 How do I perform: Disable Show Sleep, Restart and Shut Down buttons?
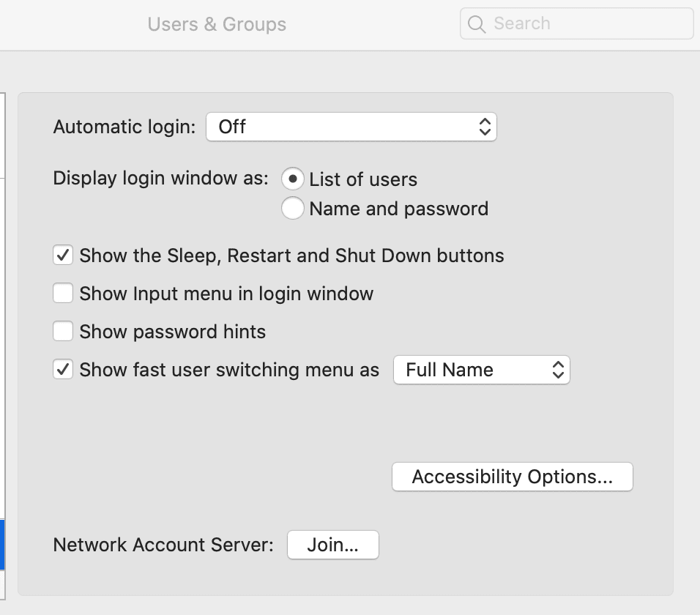[x=64, y=256]
